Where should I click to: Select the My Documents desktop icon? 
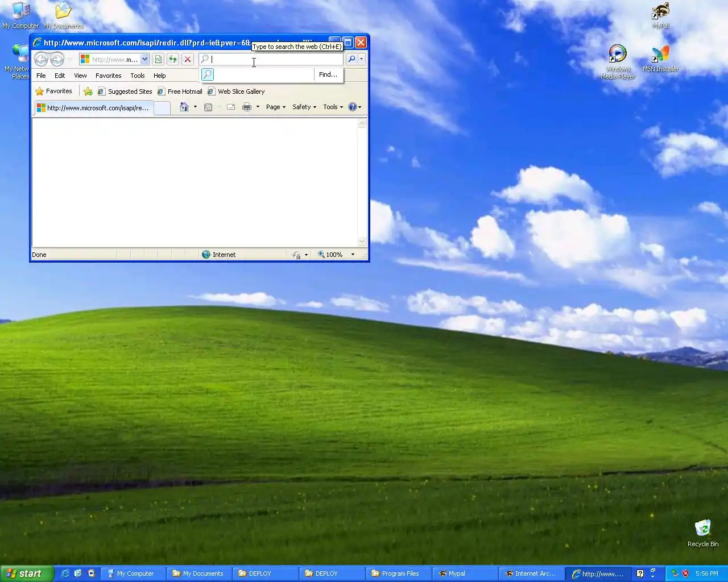click(63, 15)
